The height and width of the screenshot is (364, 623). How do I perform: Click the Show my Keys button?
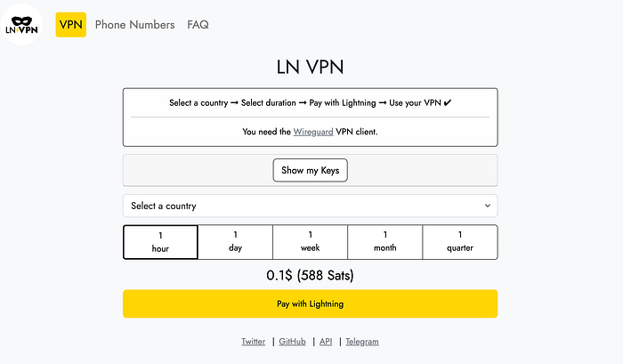click(x=311, y=170)
